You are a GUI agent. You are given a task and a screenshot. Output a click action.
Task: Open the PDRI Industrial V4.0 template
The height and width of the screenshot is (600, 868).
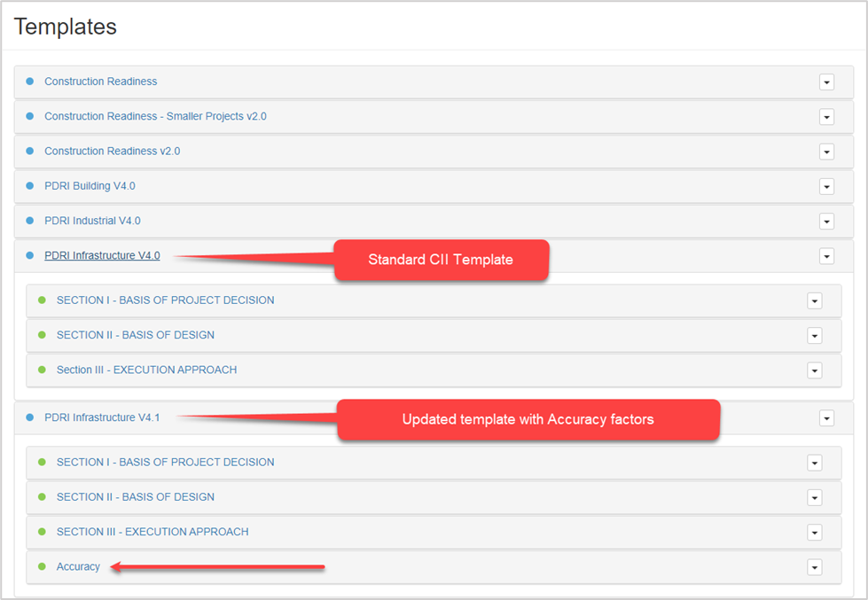point(92,221)
